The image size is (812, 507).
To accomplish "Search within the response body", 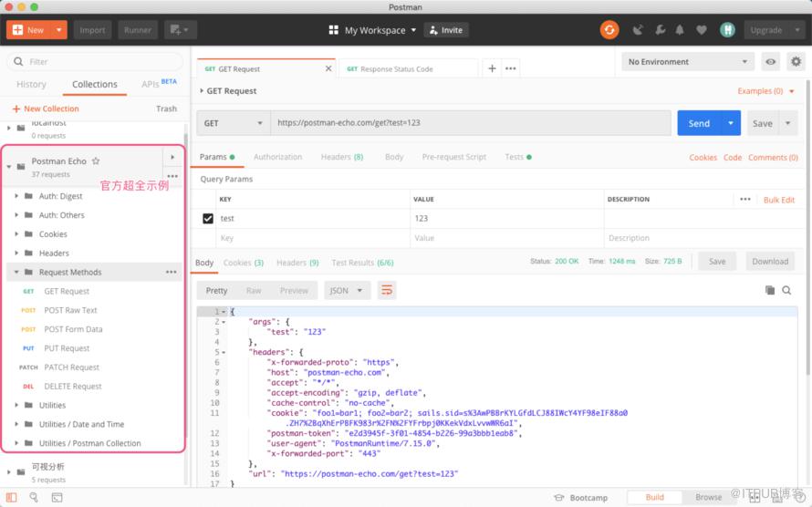I will coord(786,290).
